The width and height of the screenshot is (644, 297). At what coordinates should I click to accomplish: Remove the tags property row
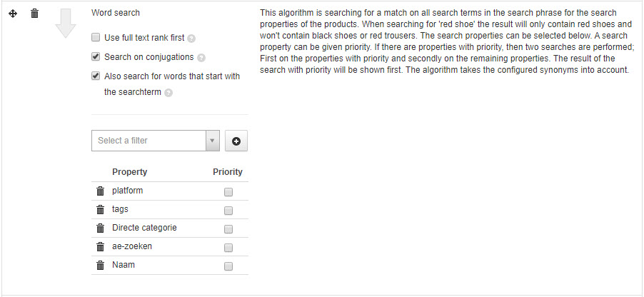(x=100, y=209)
